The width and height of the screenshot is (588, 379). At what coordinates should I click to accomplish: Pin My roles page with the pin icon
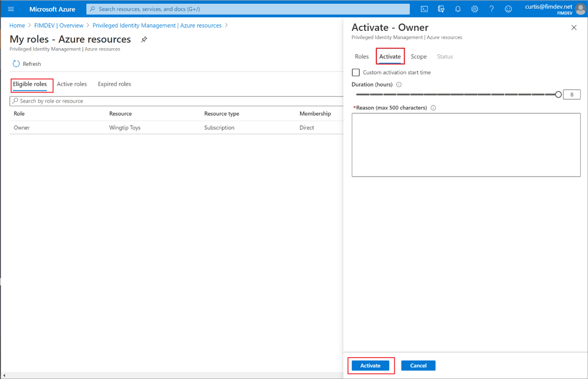tap(144, 39)
